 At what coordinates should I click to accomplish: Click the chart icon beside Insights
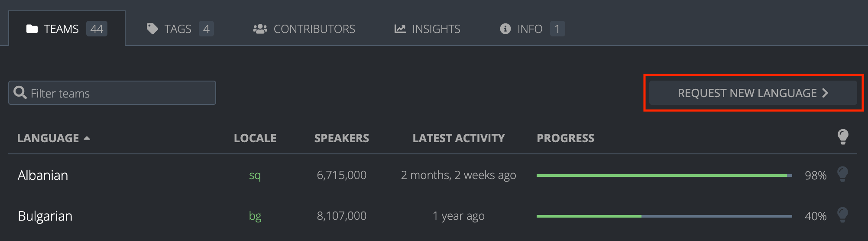(400, 29)
